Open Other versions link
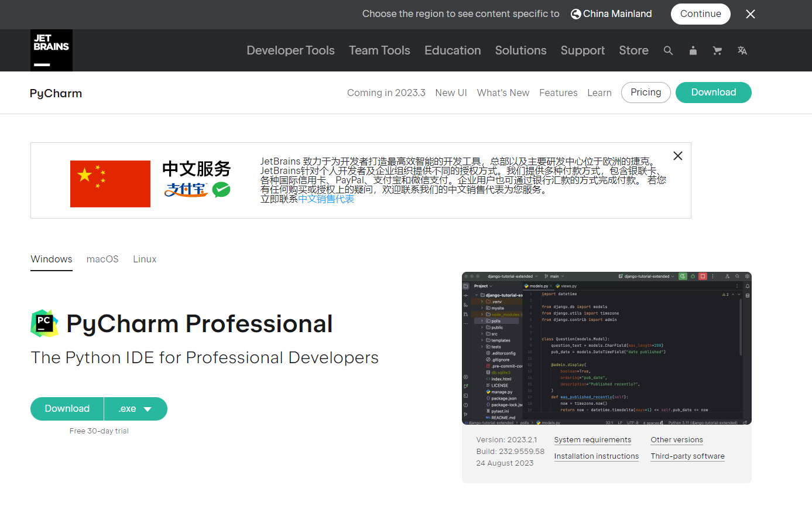Screen dimensions: 812x519 tap(677, 440)
